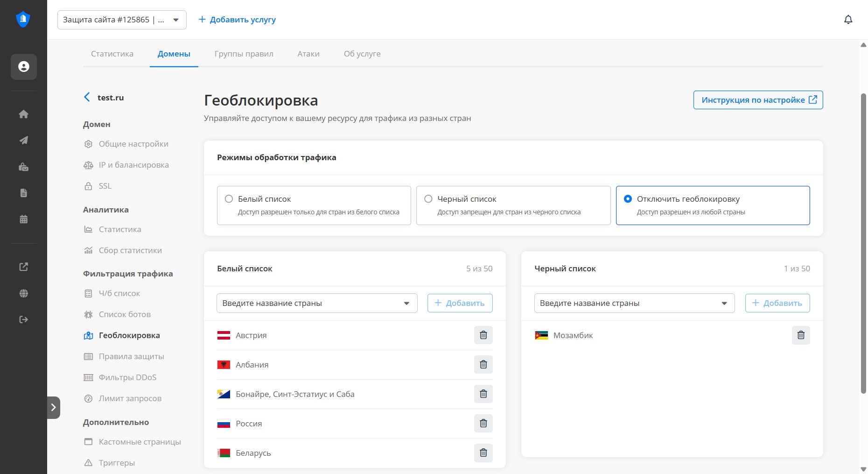
Task: Click the logout icon in sidebar
Action: pyautogui.click(x=24, y=319)
